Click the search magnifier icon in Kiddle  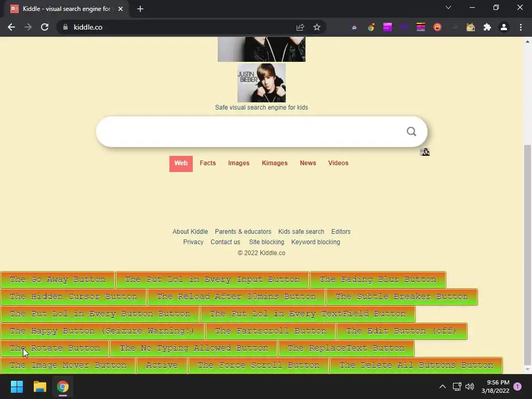pos(411,131)
